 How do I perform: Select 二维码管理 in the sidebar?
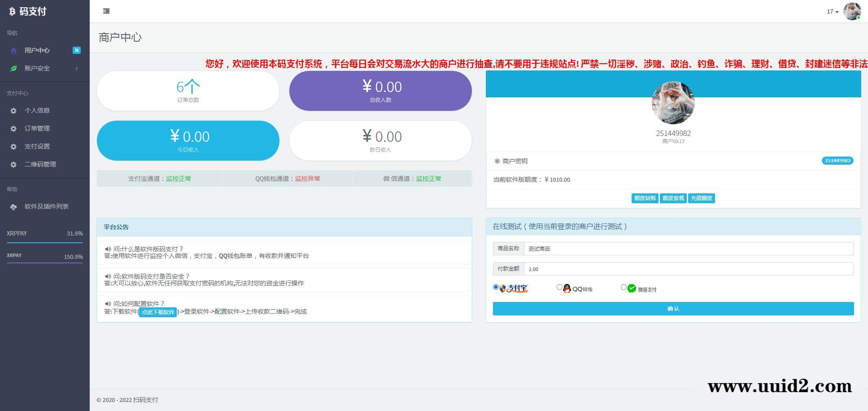coord(41,164)
